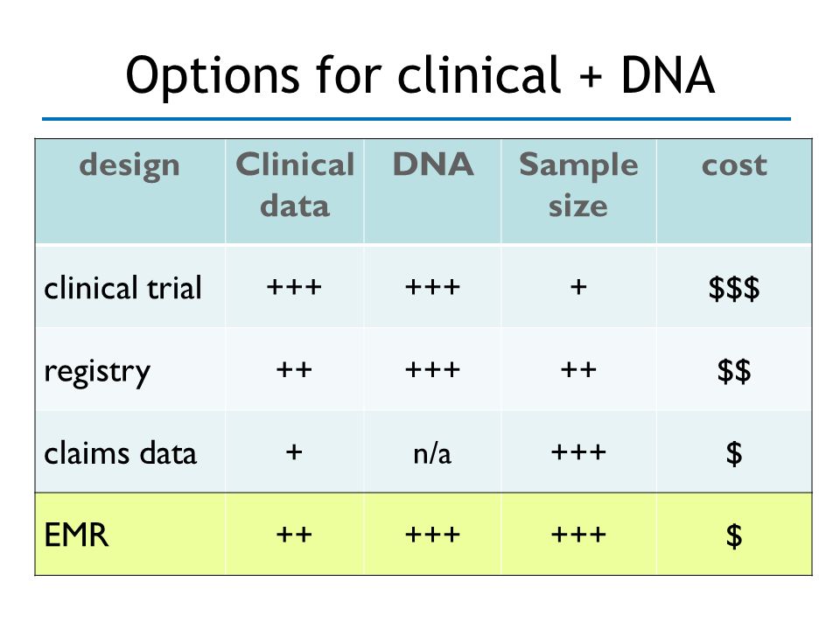Click the '$$' cost cell for registry
840x630 pixels.
pos(734,371)
